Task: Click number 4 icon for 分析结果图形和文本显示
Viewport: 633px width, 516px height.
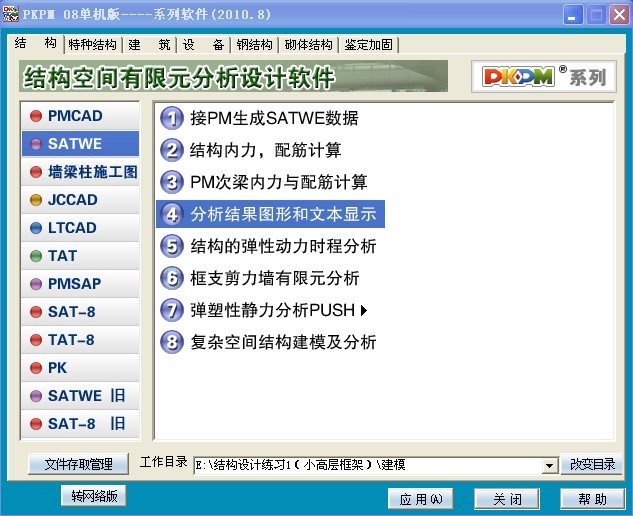Action: click(172, 214)
